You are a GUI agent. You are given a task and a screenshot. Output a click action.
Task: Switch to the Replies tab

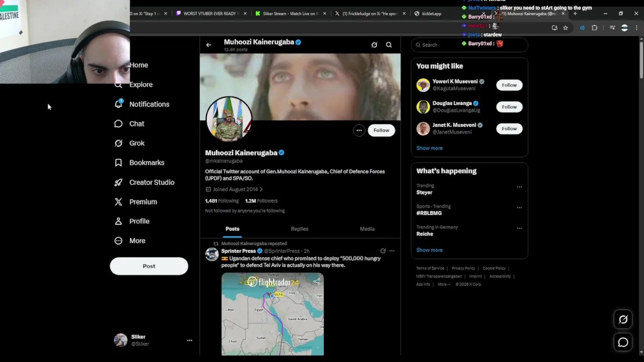click(x=299, y=229)
